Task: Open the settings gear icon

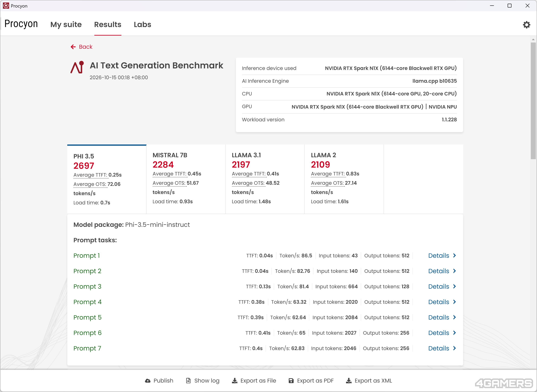Action: click(x=527, y=25)
